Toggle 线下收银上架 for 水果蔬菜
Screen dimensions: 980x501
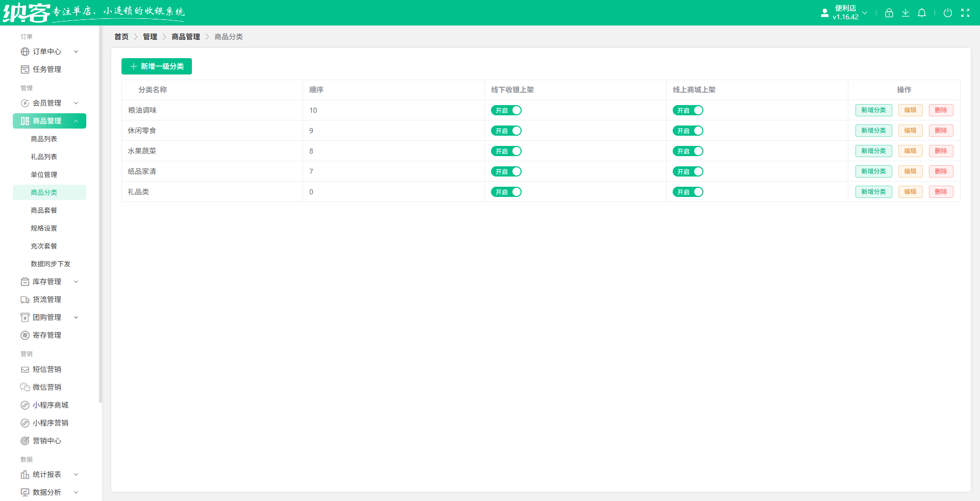(506, 151)
